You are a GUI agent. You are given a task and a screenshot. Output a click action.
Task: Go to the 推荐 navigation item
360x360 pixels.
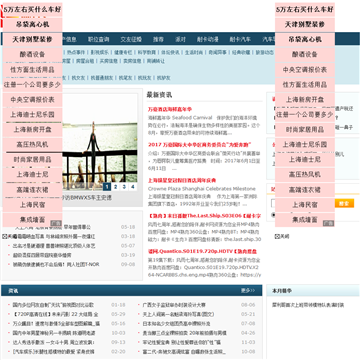coord(158,39)
